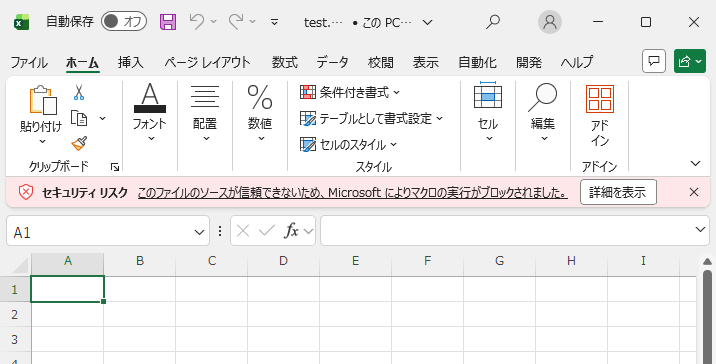Screen dimensions: 716x364
Task: Click the vertical scrollbar up arrow
Action: [x=707, y=262]
